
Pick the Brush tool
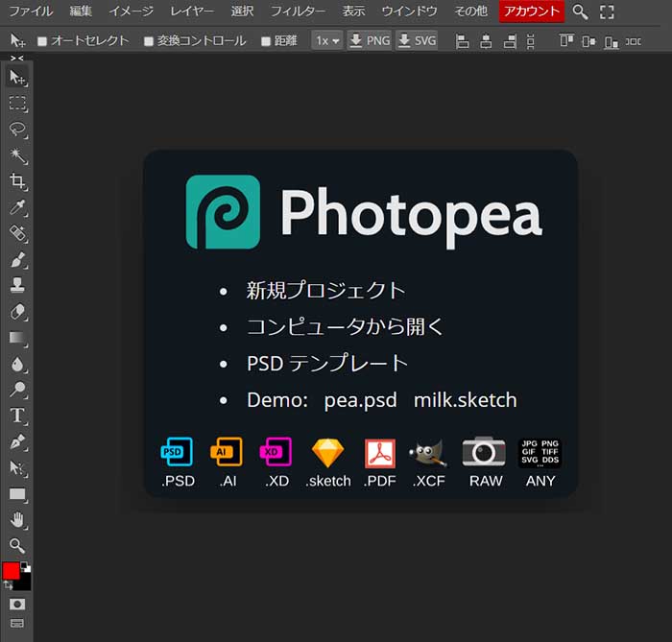pos(17,259)
